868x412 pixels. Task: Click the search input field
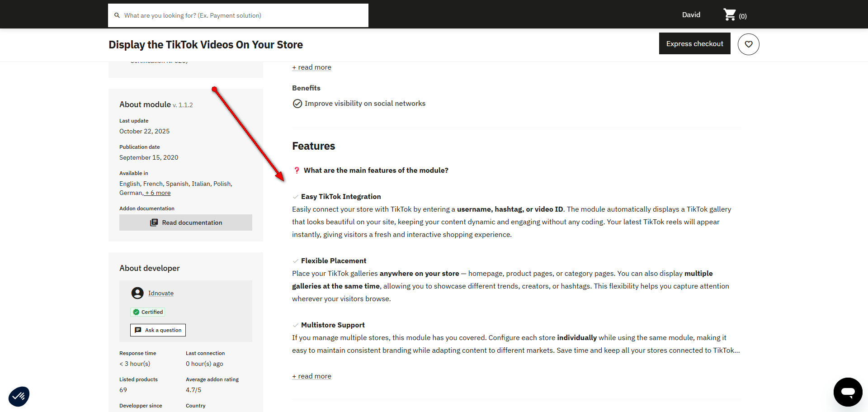[x=238, y=15]
